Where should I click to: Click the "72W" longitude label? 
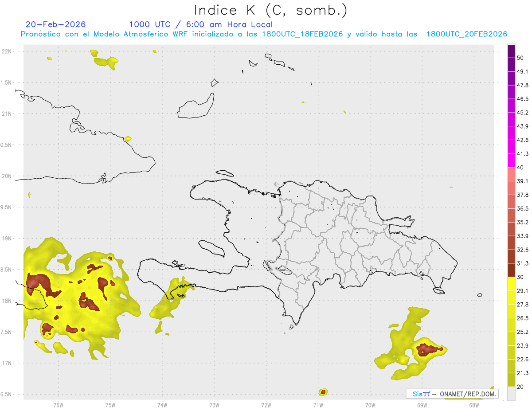pos(266,405)
